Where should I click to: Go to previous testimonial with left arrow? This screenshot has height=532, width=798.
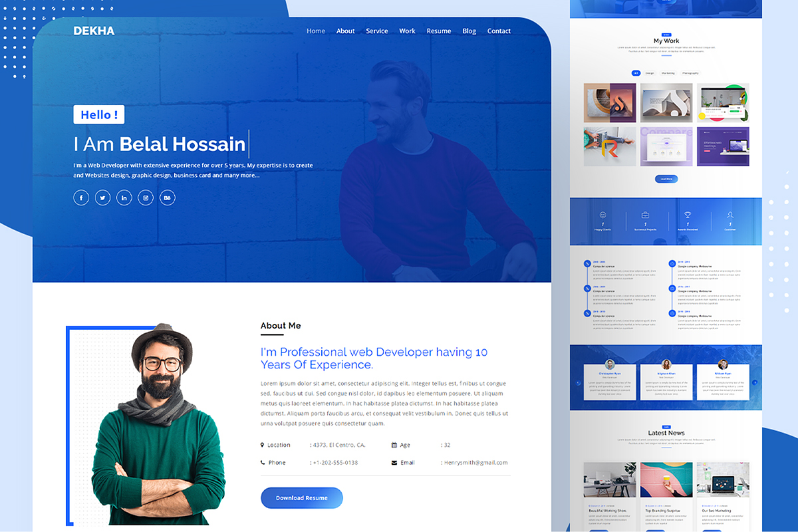click(x=579, y=382)
